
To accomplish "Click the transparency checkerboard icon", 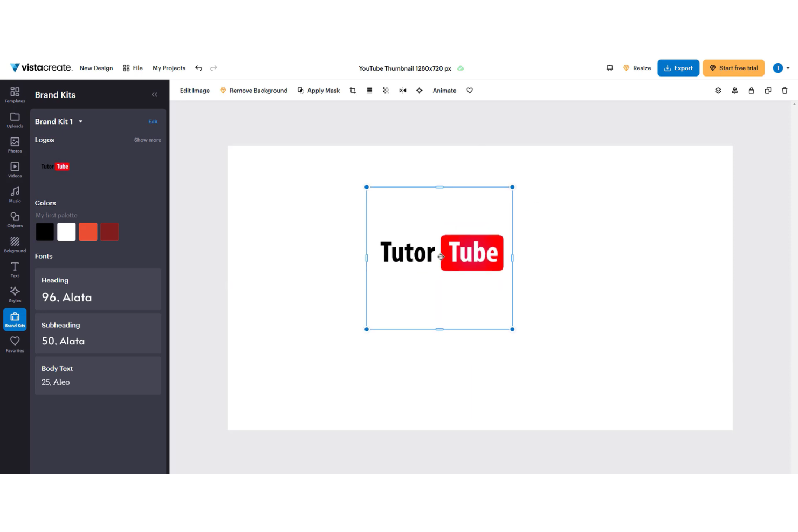I will (386, 91).
